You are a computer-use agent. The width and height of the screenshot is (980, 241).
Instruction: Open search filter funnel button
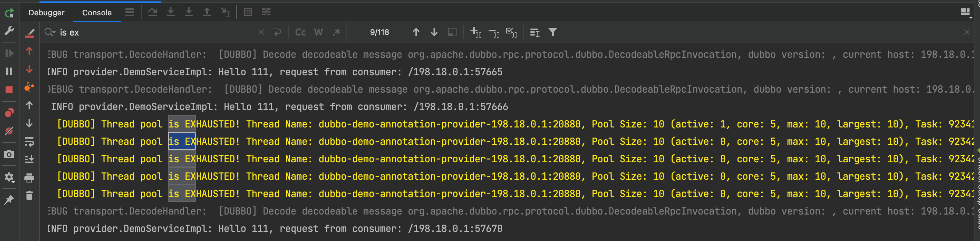(552, 32)
